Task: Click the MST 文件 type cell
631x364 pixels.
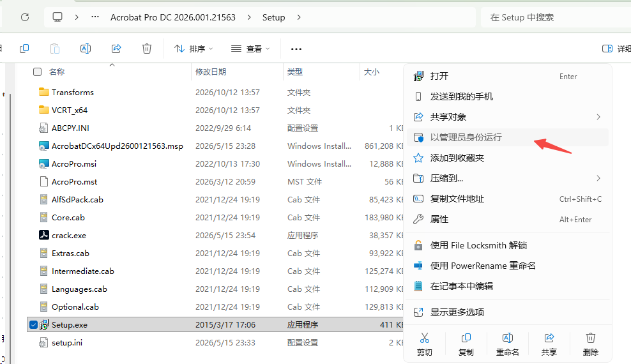Action: pyautogui.click(x=305, y=182)
